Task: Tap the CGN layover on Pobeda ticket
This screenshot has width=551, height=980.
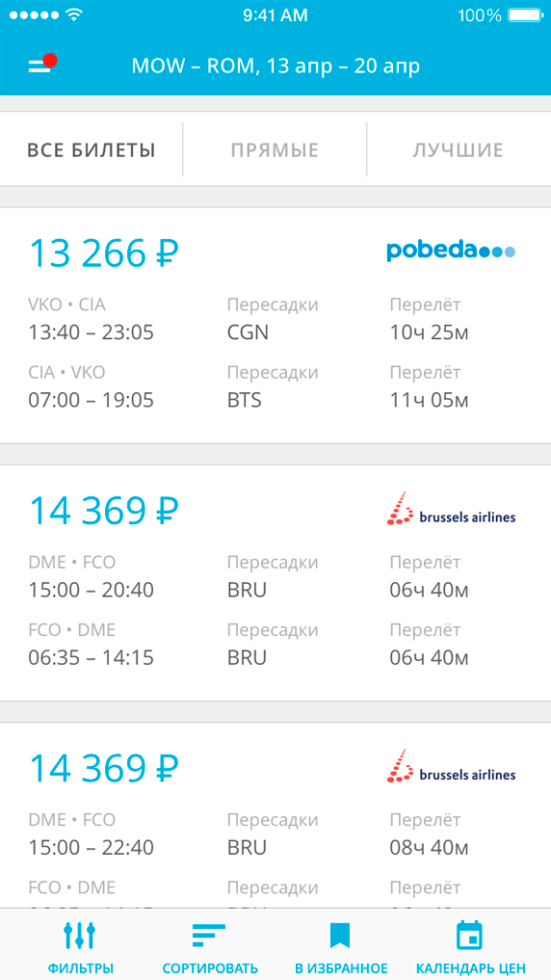Action: coord(248,331)
